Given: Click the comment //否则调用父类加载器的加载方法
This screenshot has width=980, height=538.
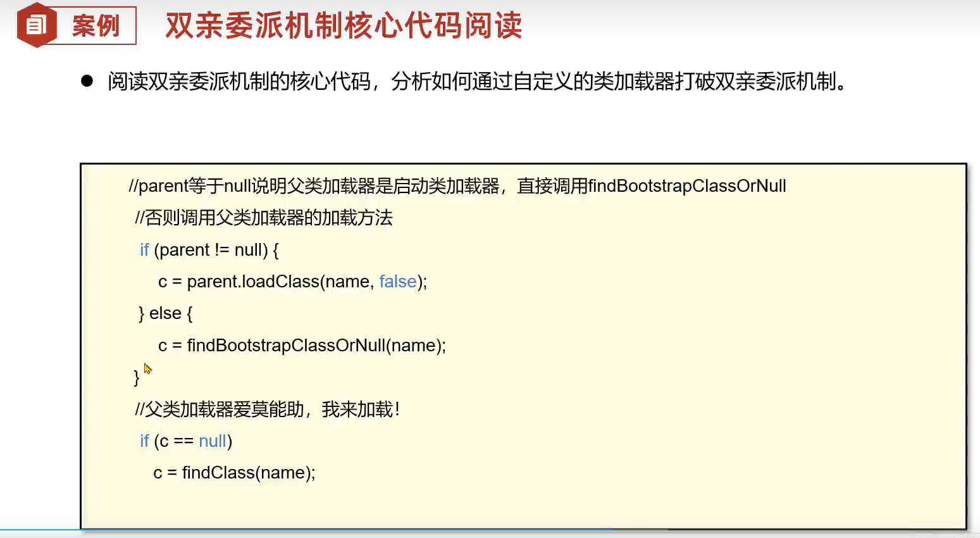Looking at the screenshot, I should coord(263,218).
